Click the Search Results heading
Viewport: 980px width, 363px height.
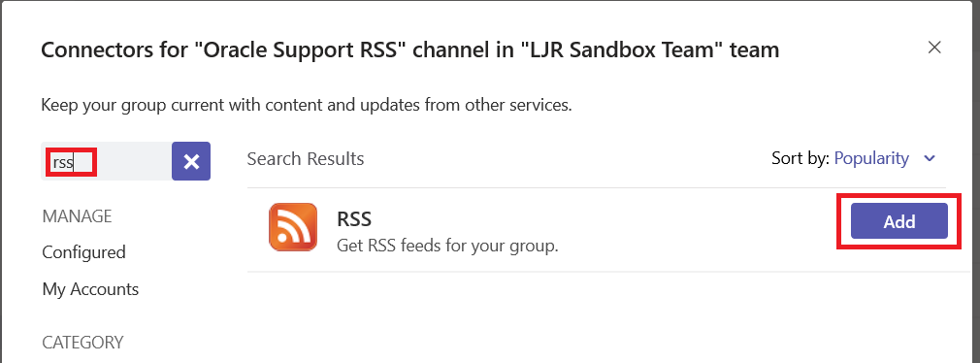point(306,159)
